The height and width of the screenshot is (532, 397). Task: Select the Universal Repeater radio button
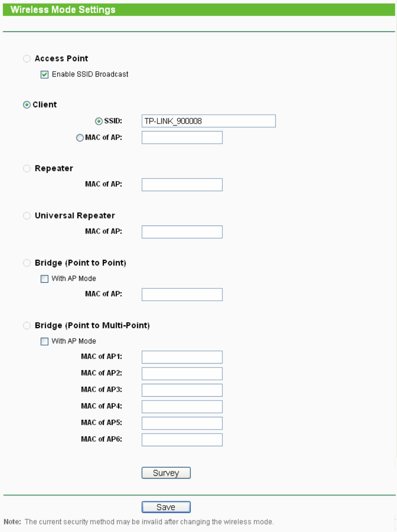pyautogui.click(x=27, y=216)
